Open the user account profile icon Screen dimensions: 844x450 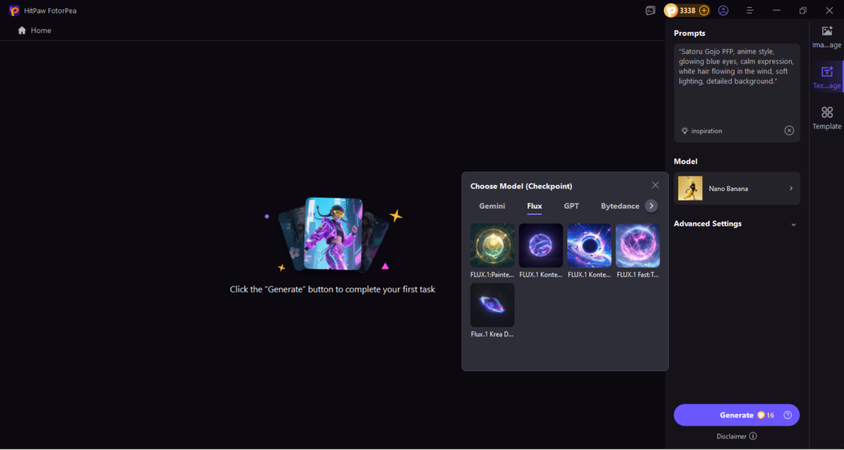(723, 10)
